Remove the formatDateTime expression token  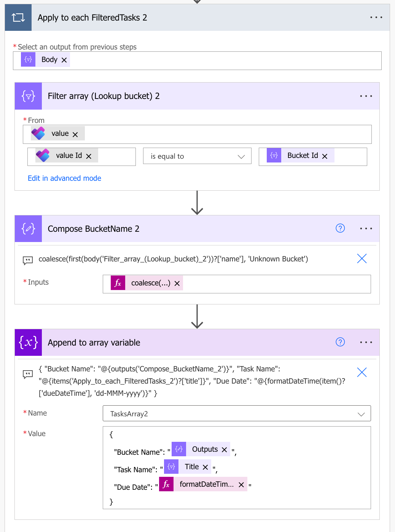(x=241, y=485)
